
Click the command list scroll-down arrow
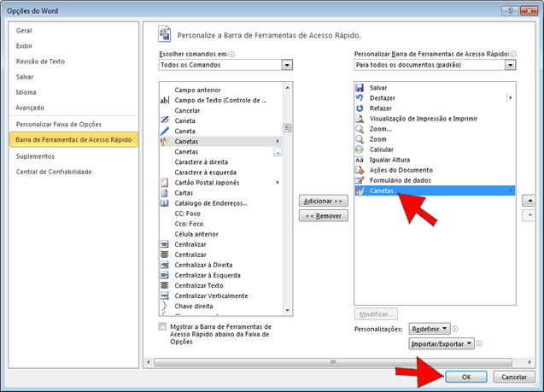pos(287,311)
